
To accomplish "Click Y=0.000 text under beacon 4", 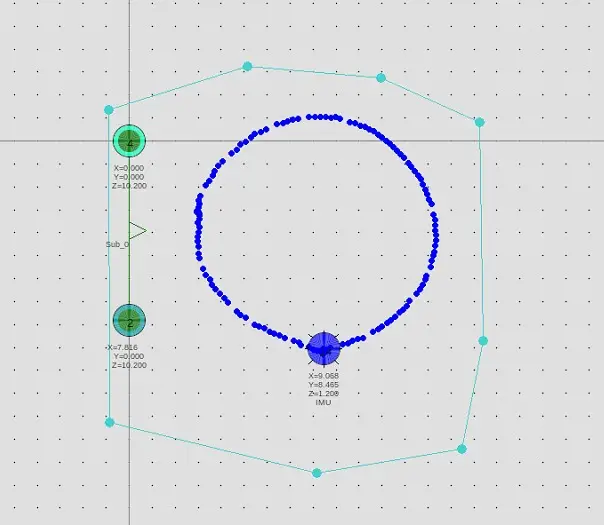I will [x=129, y=177].
